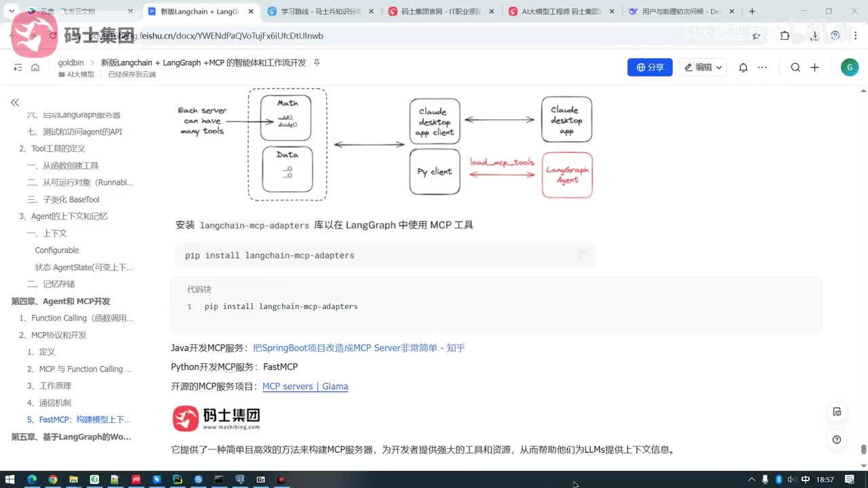
Task: Open the taskbar clock showing 18:57
Action: pyautogui.click(x=825, y=479)
